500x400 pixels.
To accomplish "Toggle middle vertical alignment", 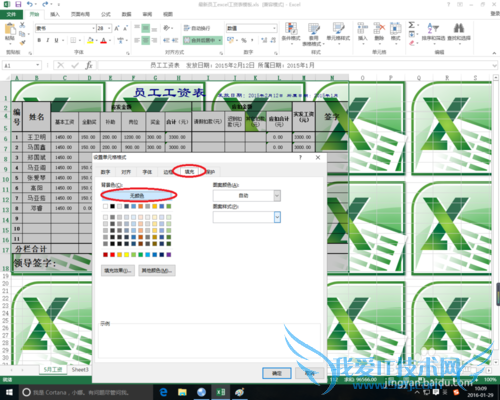I will click(x=146, y=28).
